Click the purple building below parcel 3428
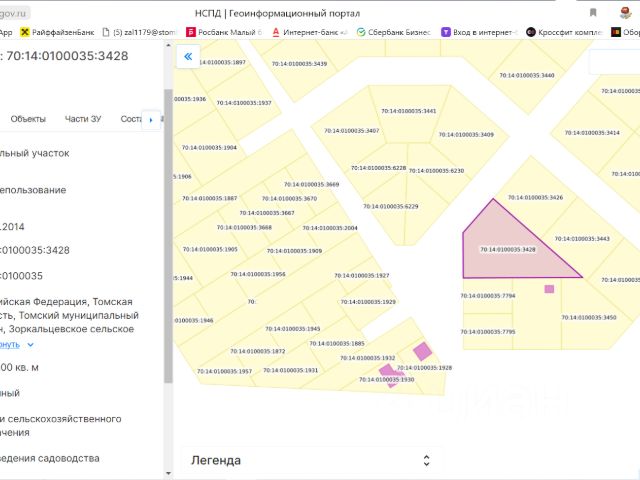Viewport: 640px width, 480px height. (549, 289)
